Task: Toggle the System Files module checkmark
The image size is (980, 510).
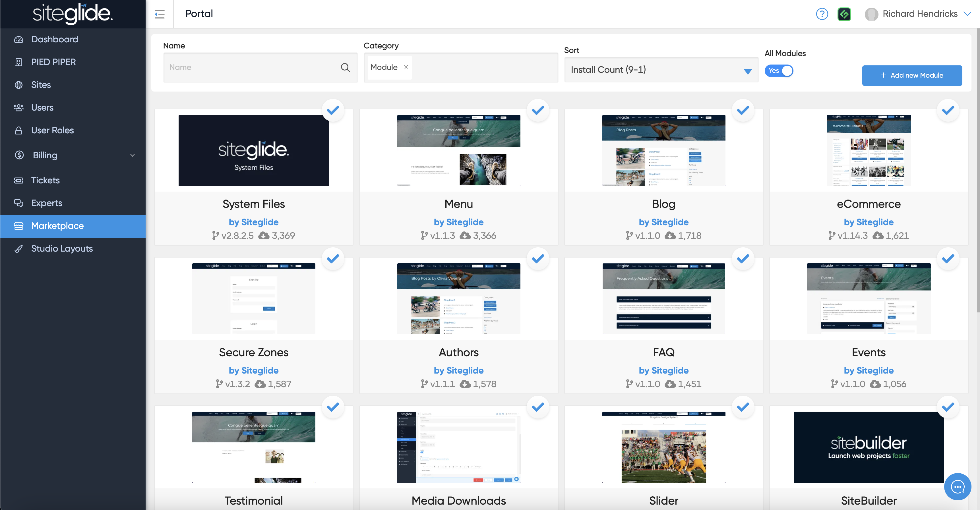Action: pyautogui.click(x=333, y=110)
